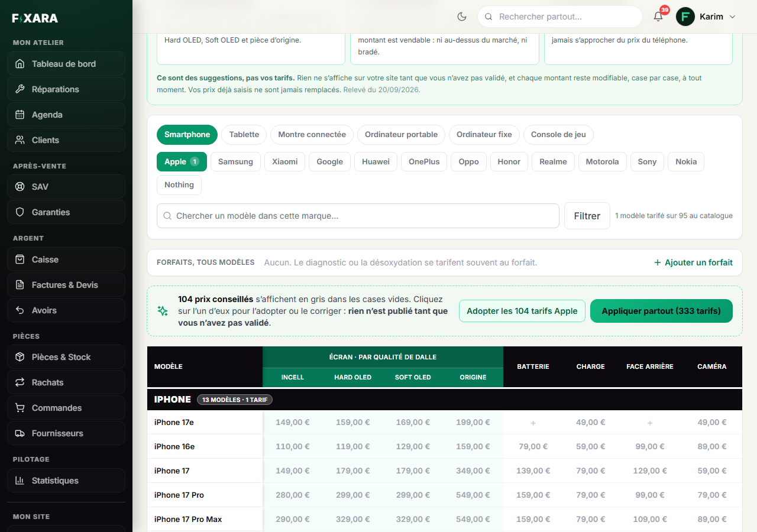Image resolution: width=757 pixels, height=532 pixels.
Task: Click the Fournisseurs truck icon
Action: tap(20, 433)
